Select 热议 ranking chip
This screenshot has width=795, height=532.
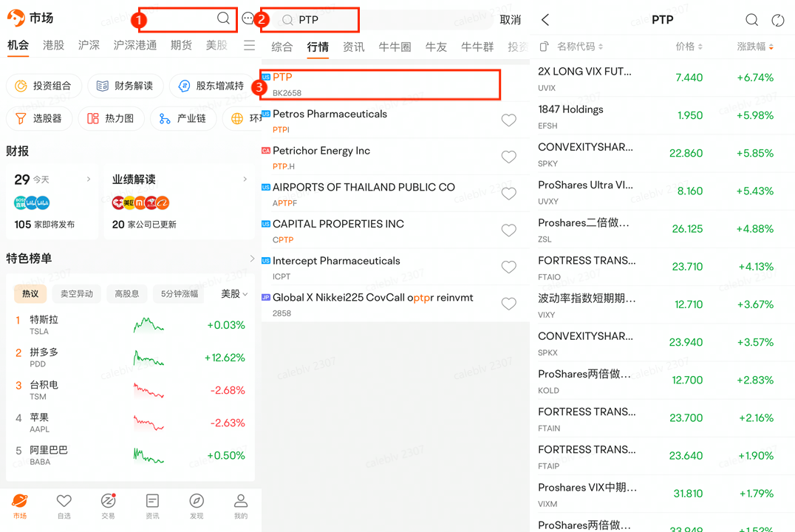[x=30, y=293]
